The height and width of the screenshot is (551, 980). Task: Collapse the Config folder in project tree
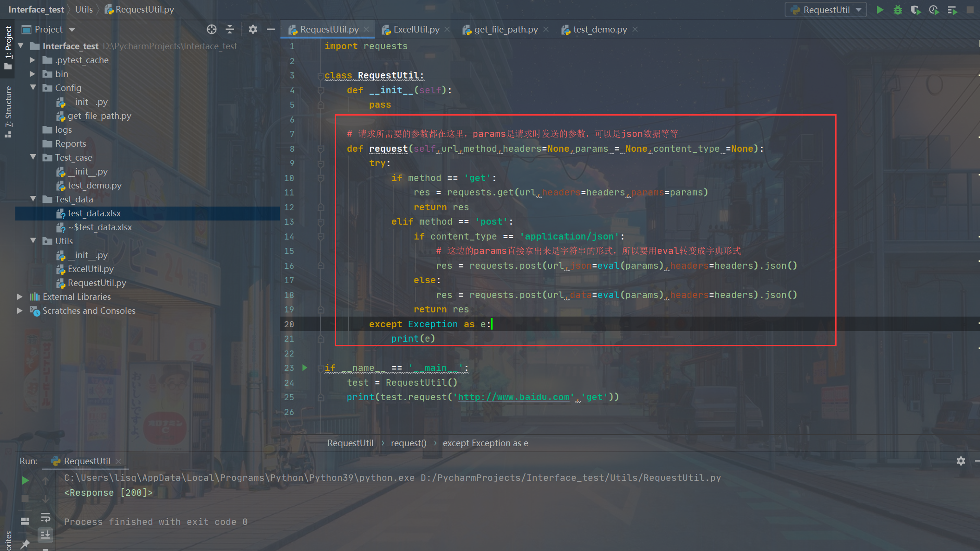coord(33,88)
